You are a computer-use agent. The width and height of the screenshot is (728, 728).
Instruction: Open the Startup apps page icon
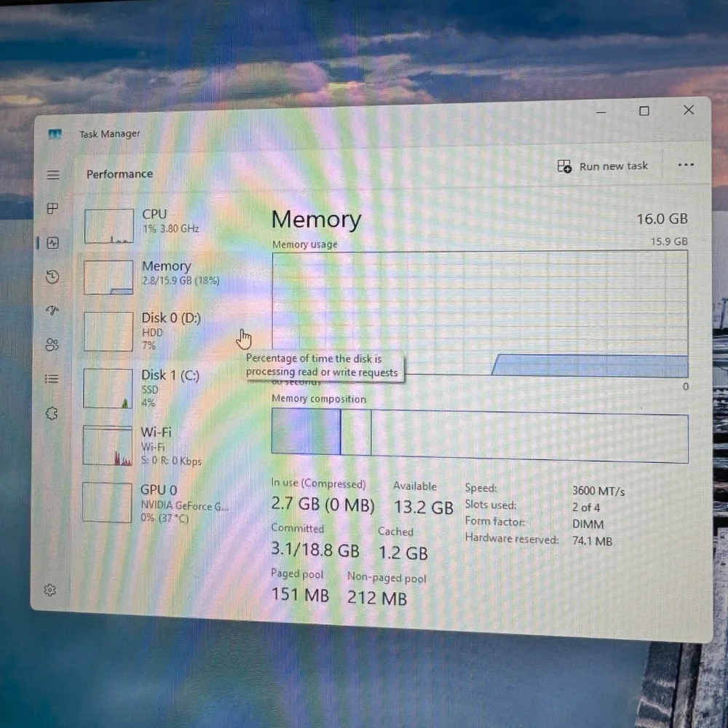click(52, 310)
